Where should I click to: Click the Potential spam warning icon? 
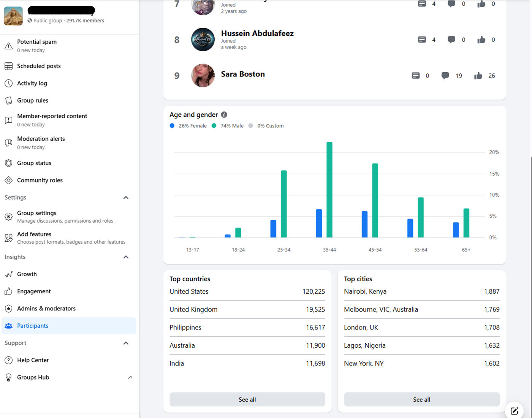[x=8, y=46]
